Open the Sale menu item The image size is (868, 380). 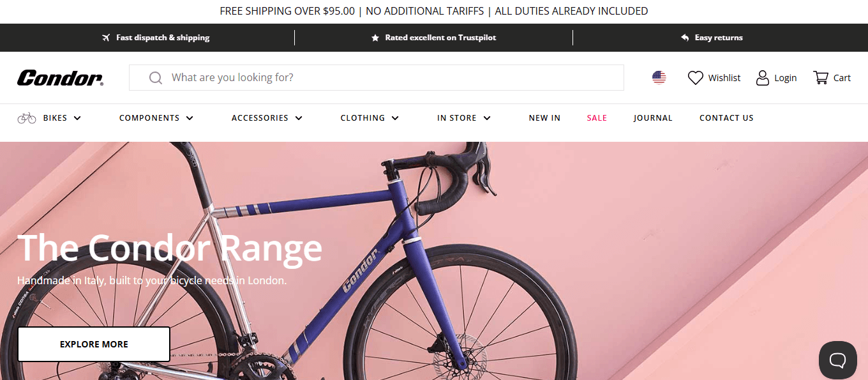click(x=597, y=118)
